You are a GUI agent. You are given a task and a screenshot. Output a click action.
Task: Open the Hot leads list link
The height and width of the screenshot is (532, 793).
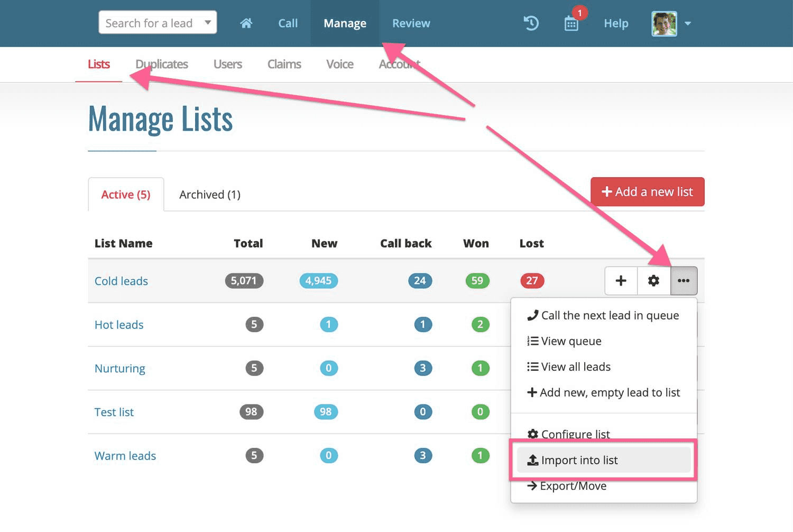(119, 325)
